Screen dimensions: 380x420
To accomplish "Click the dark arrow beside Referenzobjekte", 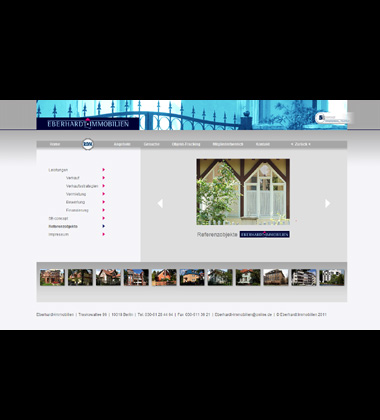I will [104, 226].
